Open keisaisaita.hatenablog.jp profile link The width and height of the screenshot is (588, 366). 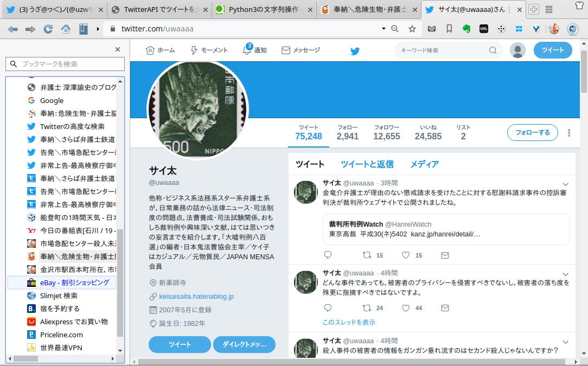[196, 296]
